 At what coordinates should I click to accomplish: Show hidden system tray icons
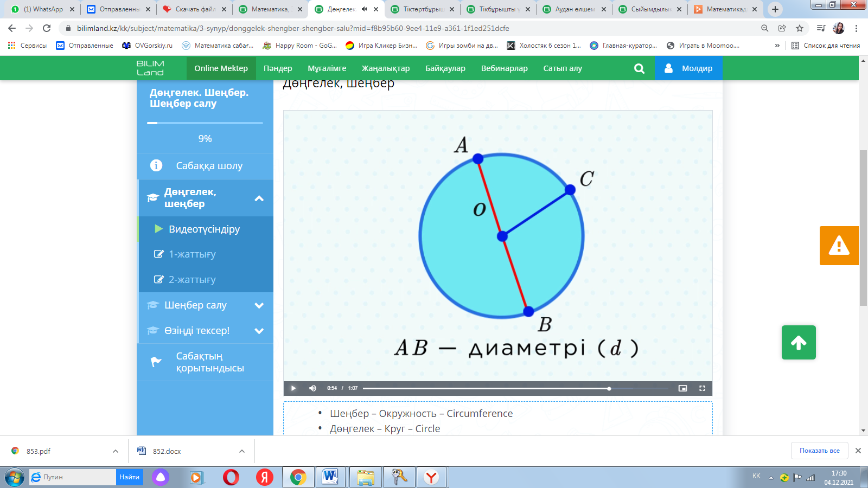[771, 478]
